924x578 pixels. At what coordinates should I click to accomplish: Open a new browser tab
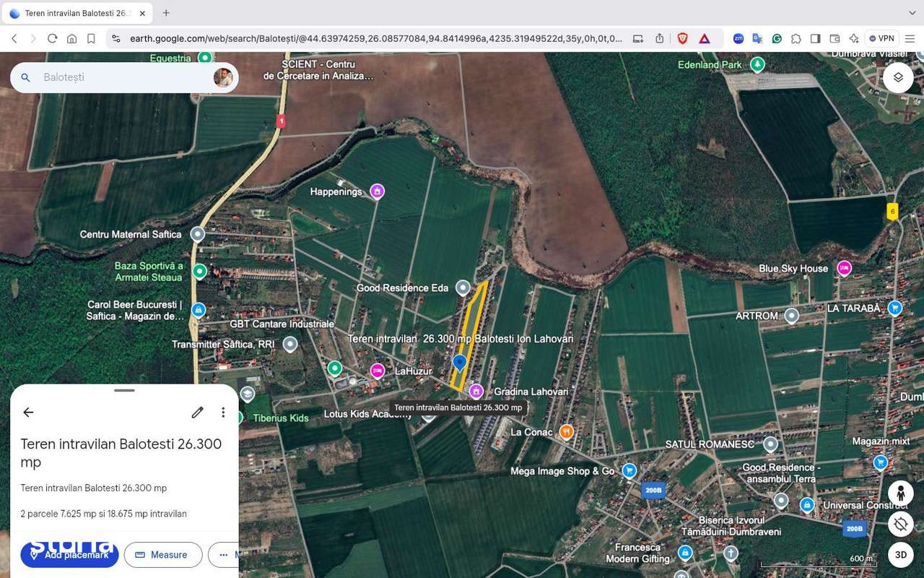tap(166, 13)
